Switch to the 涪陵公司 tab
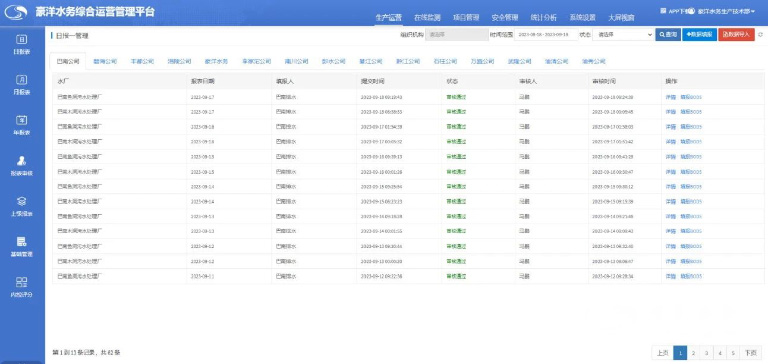 pyautogui.click(x=179, y=62)
